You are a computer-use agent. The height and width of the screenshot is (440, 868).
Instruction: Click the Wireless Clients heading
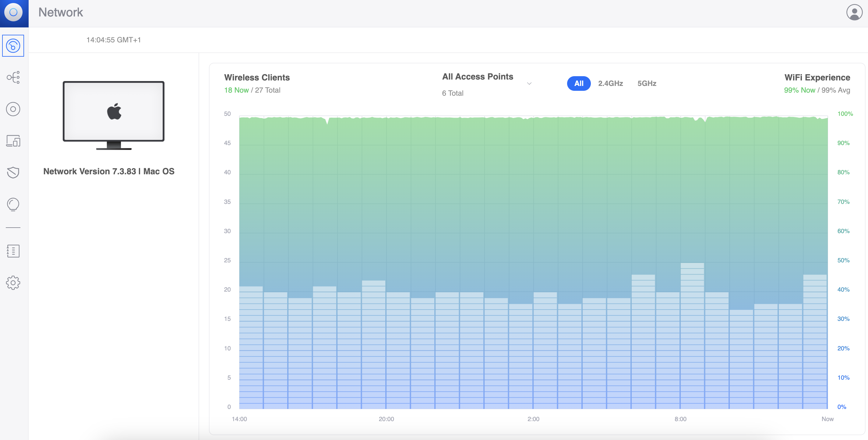(257, 77)
